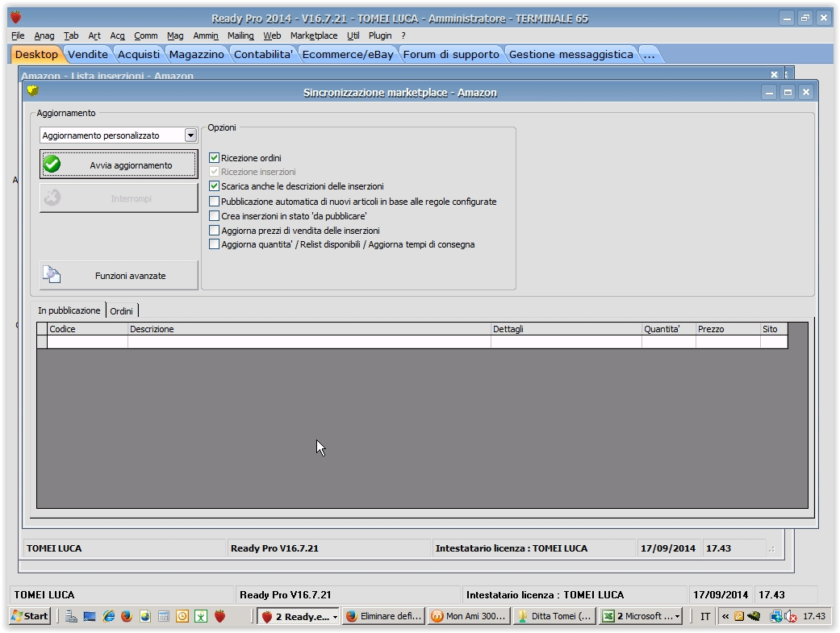The image size is (840, 633).
Task: Click the volume muted tray icon
Action: 791,616
